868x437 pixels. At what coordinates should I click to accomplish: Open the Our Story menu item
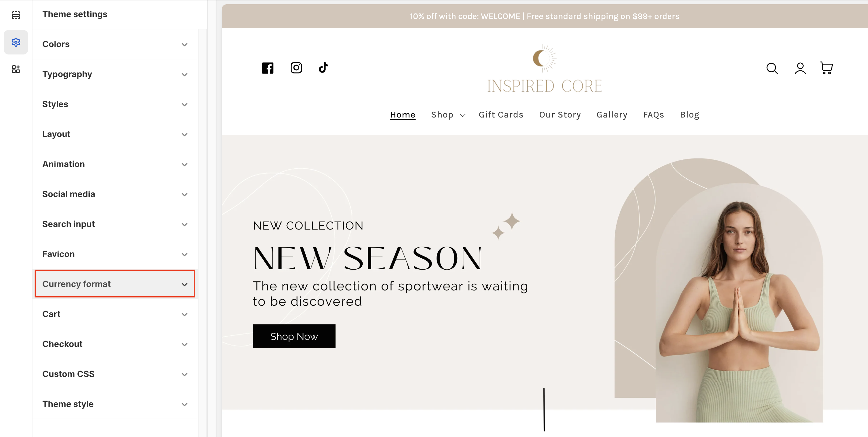pyautogui.click(x=560, y=115)
